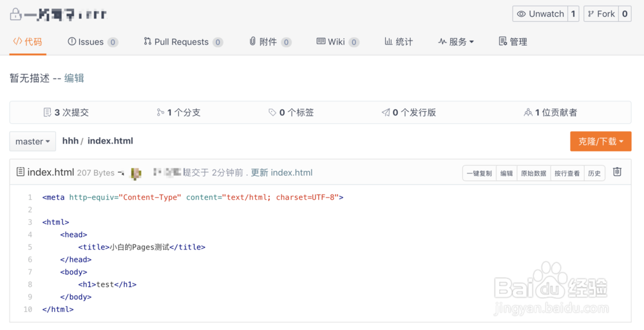
Task: Click the contributors people icon
Action: (x=528, y=113)
